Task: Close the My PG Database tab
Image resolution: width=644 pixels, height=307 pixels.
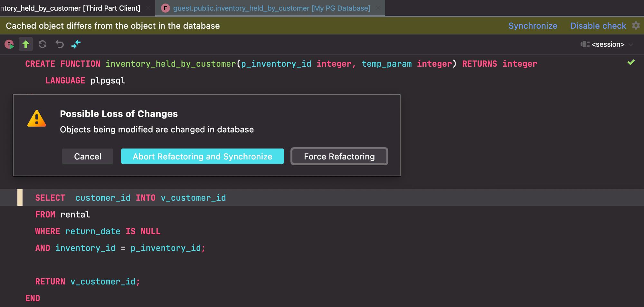Action: pos(378,8)
